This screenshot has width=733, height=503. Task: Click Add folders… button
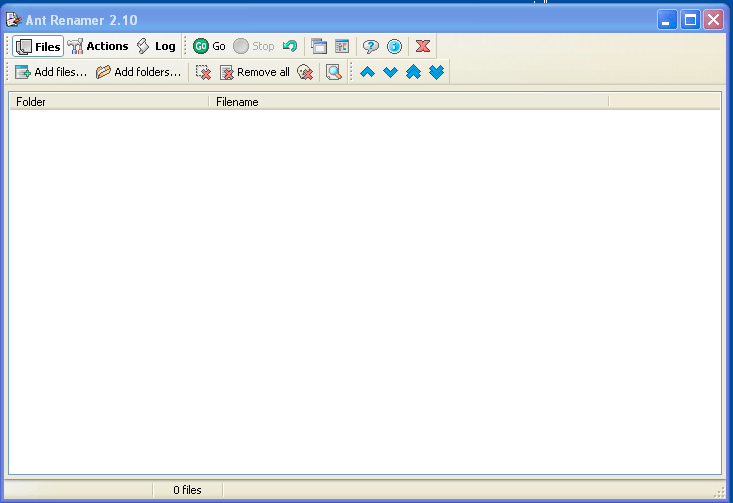(x=138, y=72)
